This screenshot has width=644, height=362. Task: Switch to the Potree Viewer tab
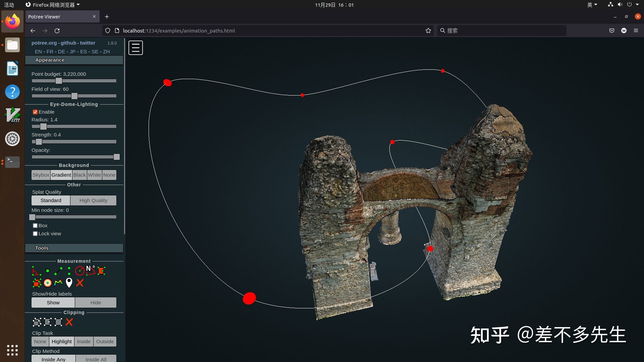(x=57, y=17)
